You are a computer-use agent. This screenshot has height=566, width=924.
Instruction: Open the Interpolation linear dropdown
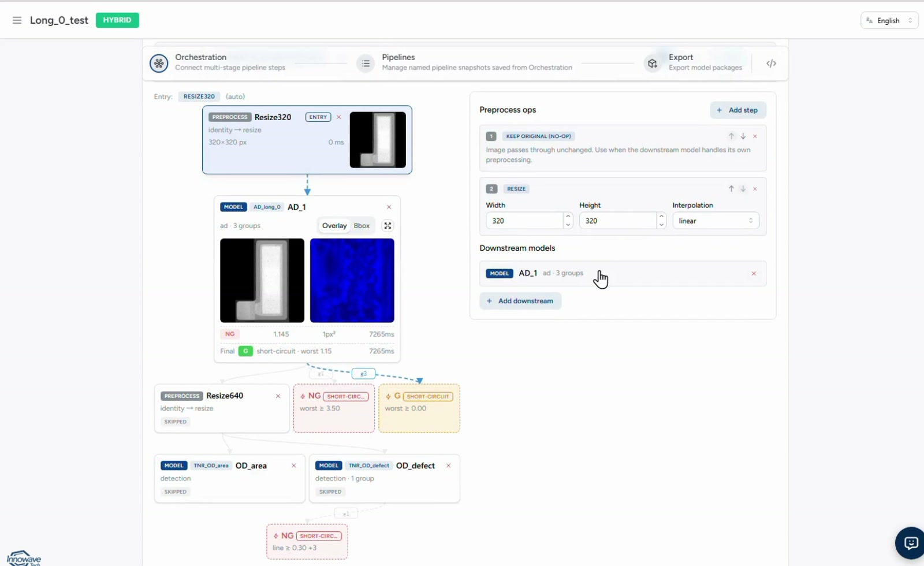(716, 221)
